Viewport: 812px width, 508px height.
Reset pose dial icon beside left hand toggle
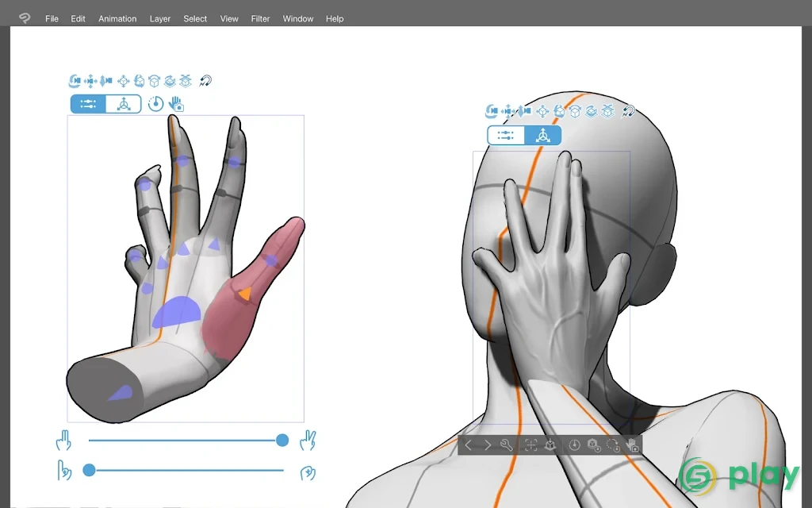(155, 104)
